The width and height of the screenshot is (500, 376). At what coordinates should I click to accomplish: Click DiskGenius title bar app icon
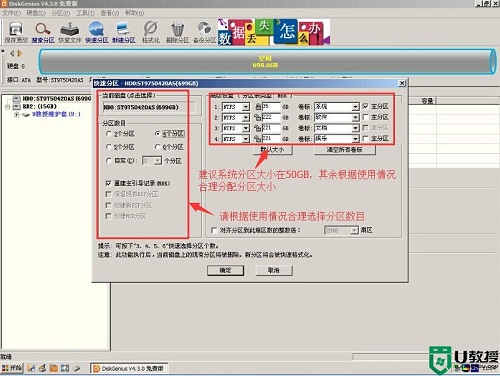click(x=4, y=4)
